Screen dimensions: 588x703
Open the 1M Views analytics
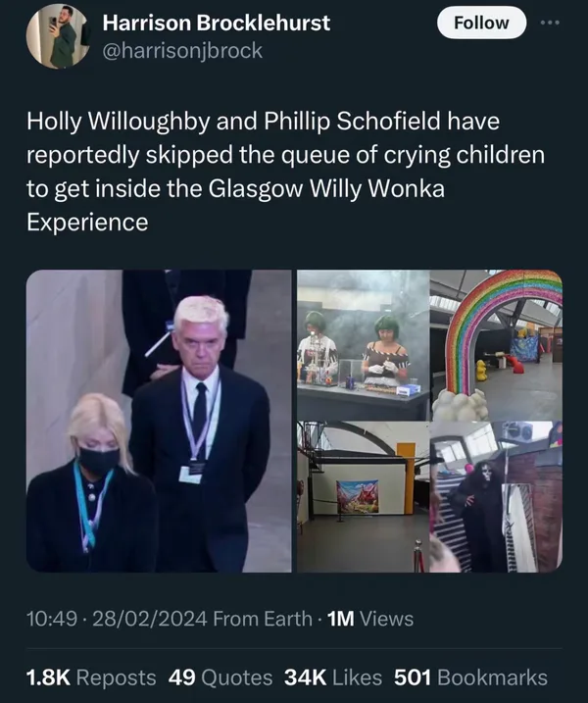[x=370, y=619]
